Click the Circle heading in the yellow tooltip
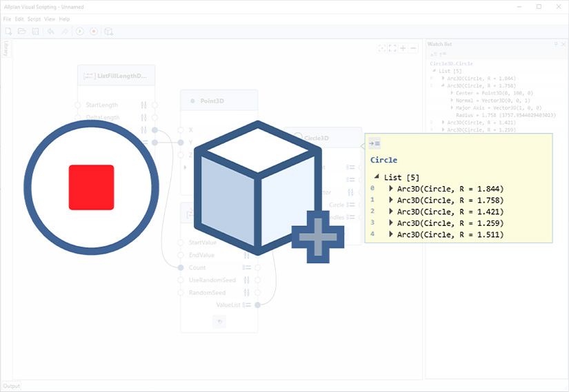 pos(383,160)
